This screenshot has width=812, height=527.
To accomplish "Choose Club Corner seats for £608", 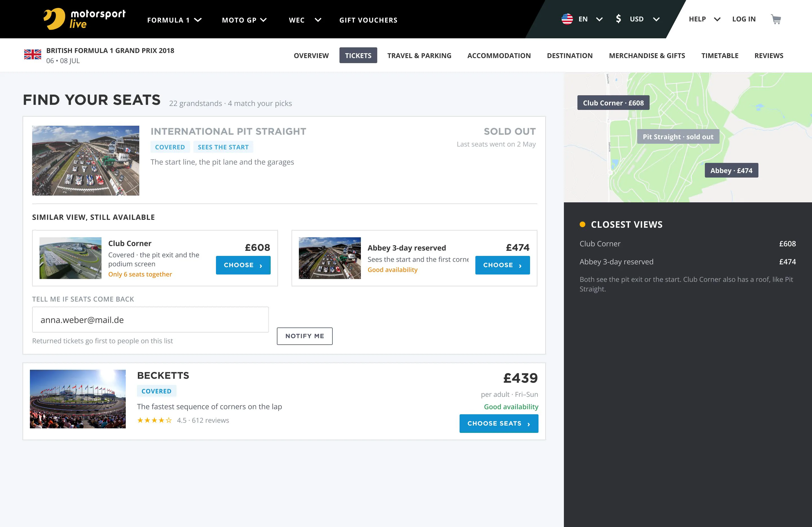I will pos(243,265).
